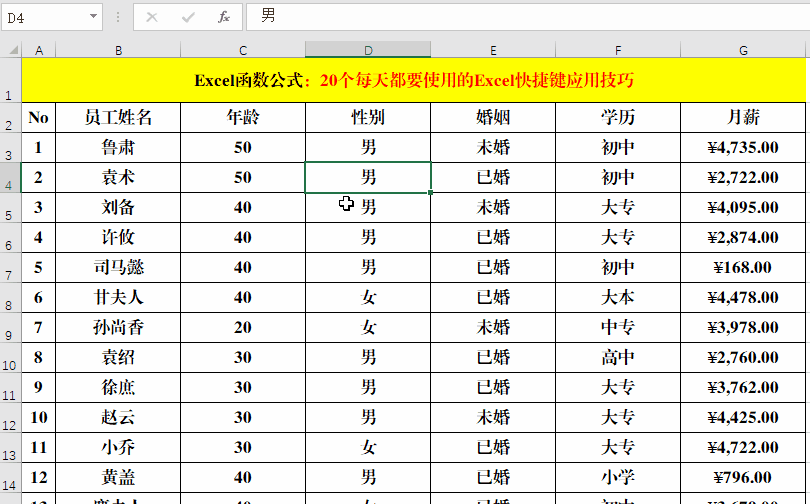Image resolution: width=810 pixels, height=504 pixels.
Task: Click the formula bar showing 男
Action: tap(528, 17)
